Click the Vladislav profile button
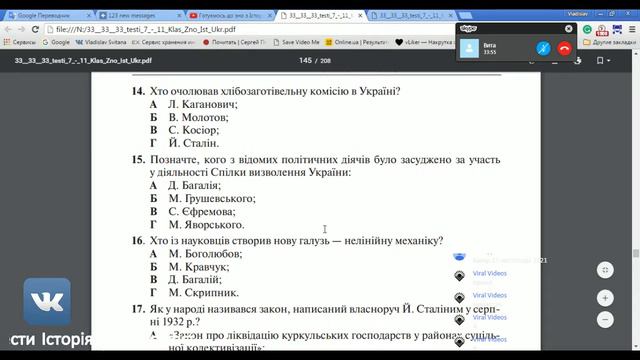The width and height of the screenshot is (640, 360). (577, 14)
